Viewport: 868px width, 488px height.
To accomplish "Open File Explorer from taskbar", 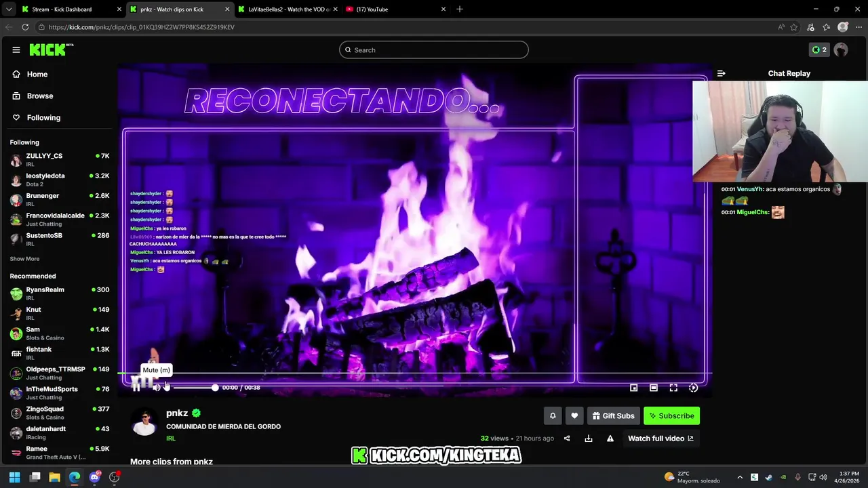I will pyautogui.click(x=54, y=477).
